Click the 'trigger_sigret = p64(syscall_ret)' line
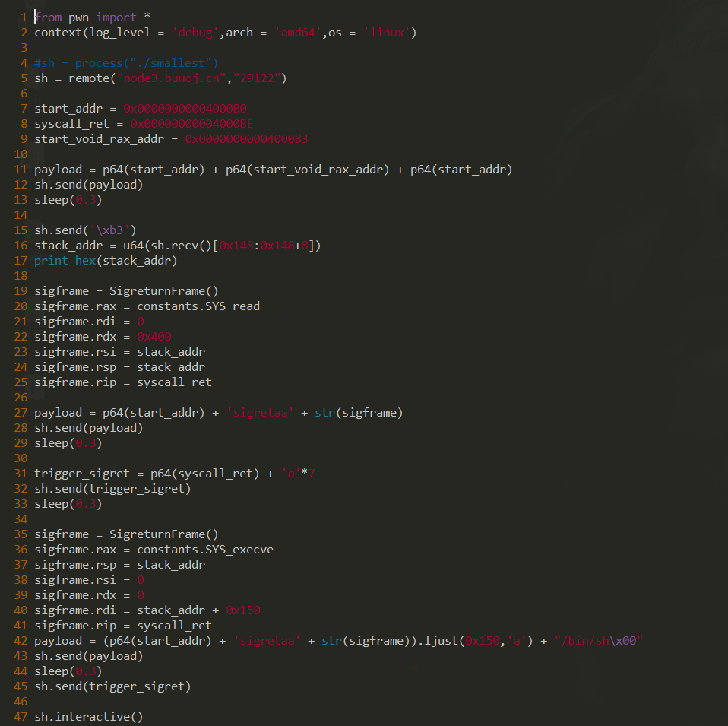The height and width of the screenshot is (726, 728). pos(175,474)
